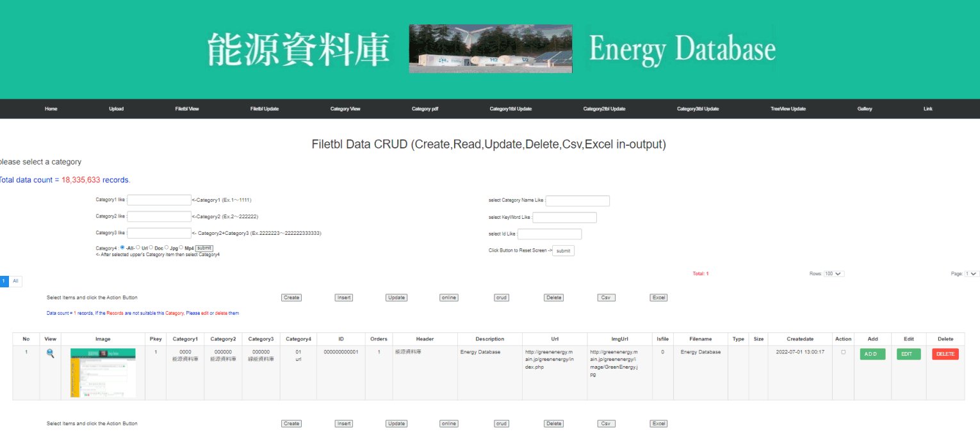Open TreeView Update from the navigation bar
Viewport: 980px width, 448px height.
point(788,109)
